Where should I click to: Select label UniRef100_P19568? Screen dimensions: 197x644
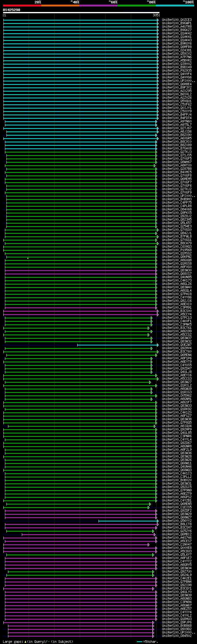[177, 250]
